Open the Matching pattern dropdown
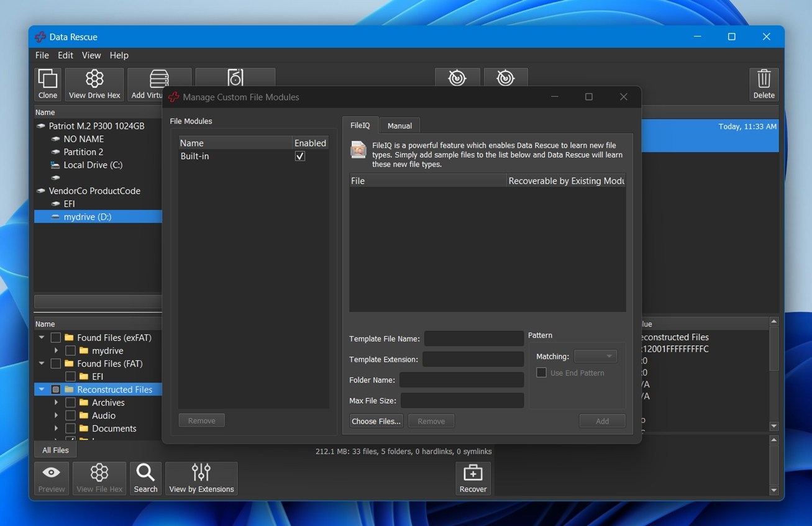This screenshot has width=812, height=526. [595, 356]
